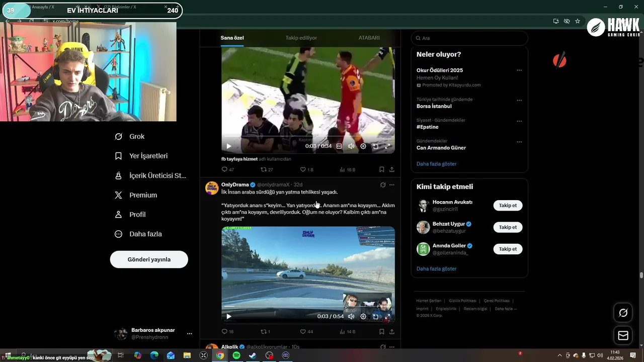Screen dimensions: 644x362
Task: Open OnlyDrama profile avatar
Action: click(x=212, y=188)
